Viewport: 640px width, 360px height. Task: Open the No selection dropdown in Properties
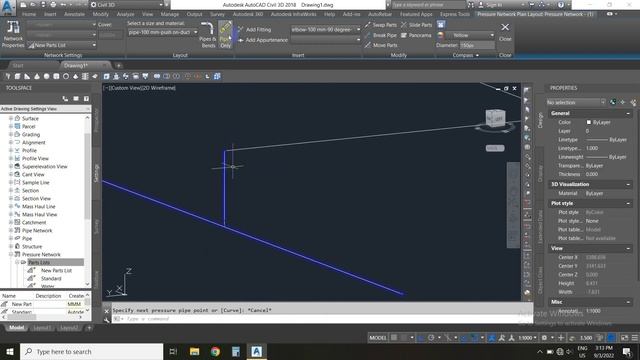[x=576, y=102]
